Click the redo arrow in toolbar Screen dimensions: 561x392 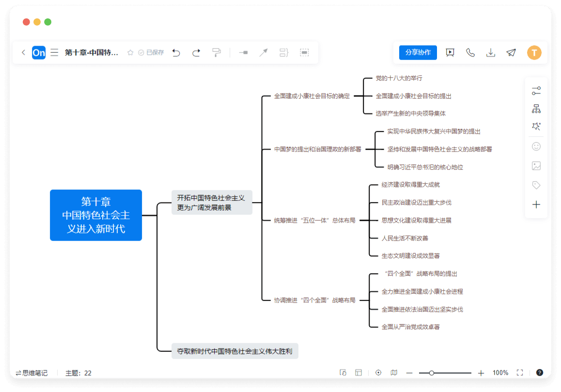pyautogui.click(x=196, y=53)
